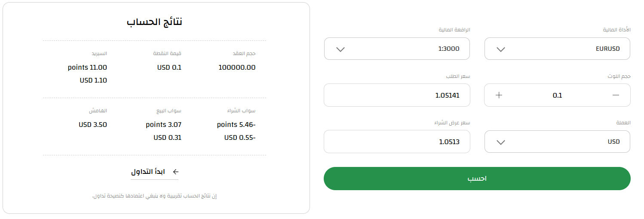
Task: Click the contract size value 100000.00
Action: [x=237, y=68]
